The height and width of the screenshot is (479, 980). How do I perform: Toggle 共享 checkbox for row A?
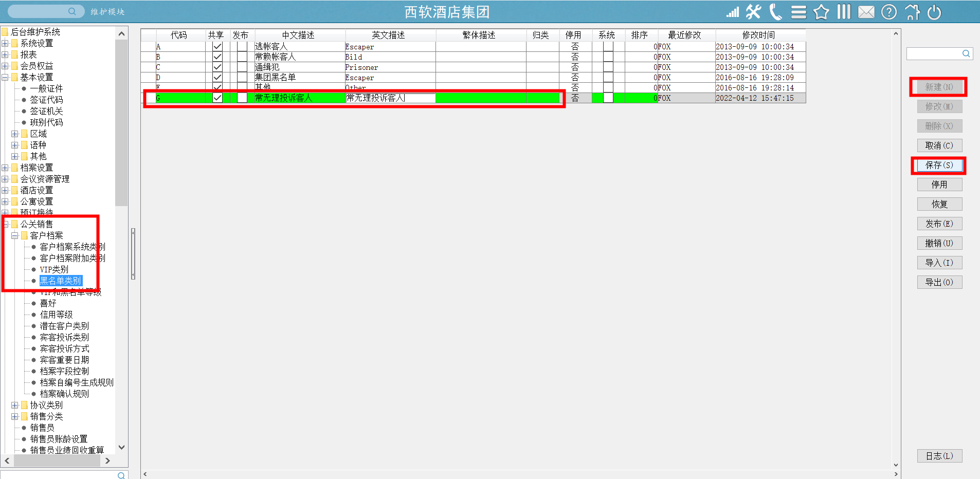tap(217, 47)
